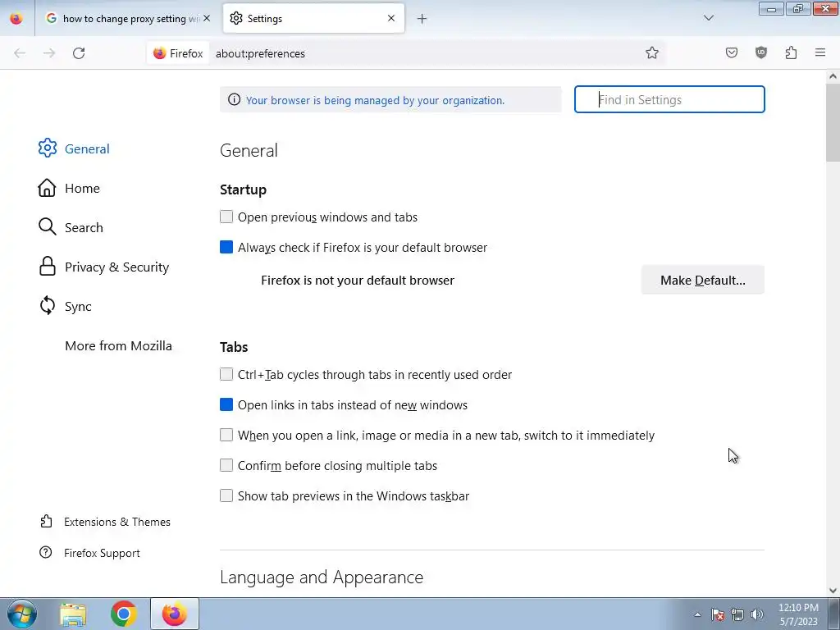Switch to the Google proxy setting tab
The height and width of the screenshot is (630, 840).
129,18
